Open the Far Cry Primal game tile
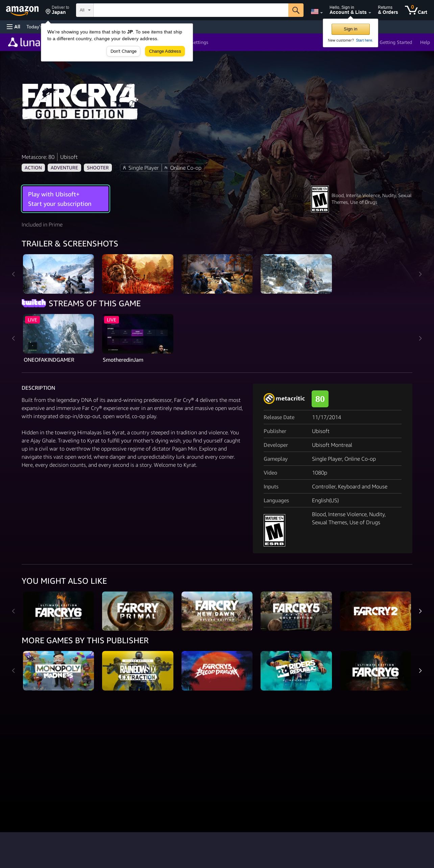This screenshot has height=868, width=434. click(138, 611)
